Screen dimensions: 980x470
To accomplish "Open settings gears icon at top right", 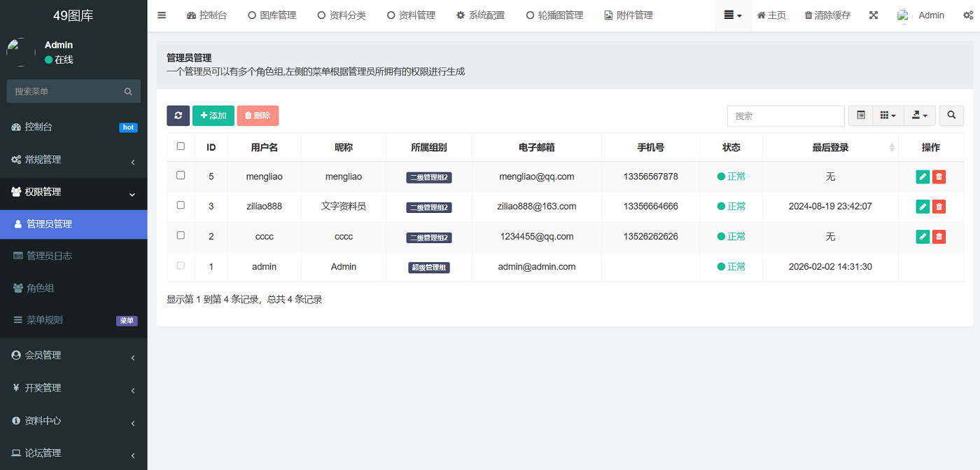I will pyautogui.click(x=968, y=15).
